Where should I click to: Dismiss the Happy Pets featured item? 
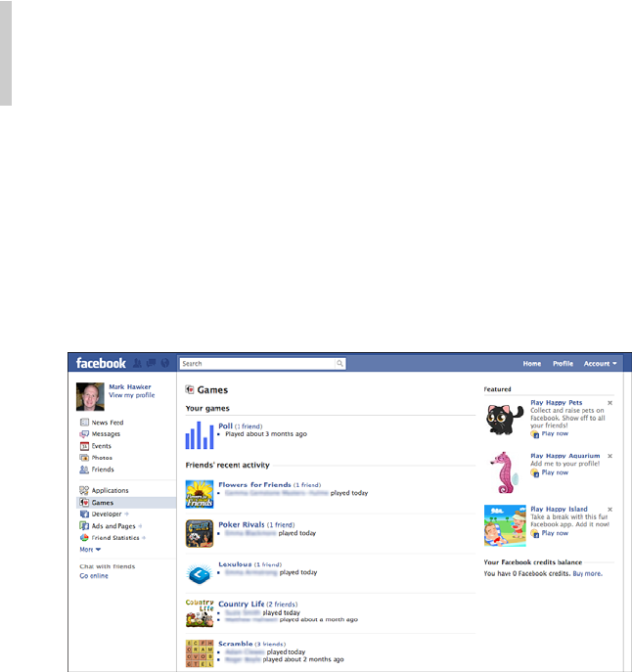click(x=609, y=403)
